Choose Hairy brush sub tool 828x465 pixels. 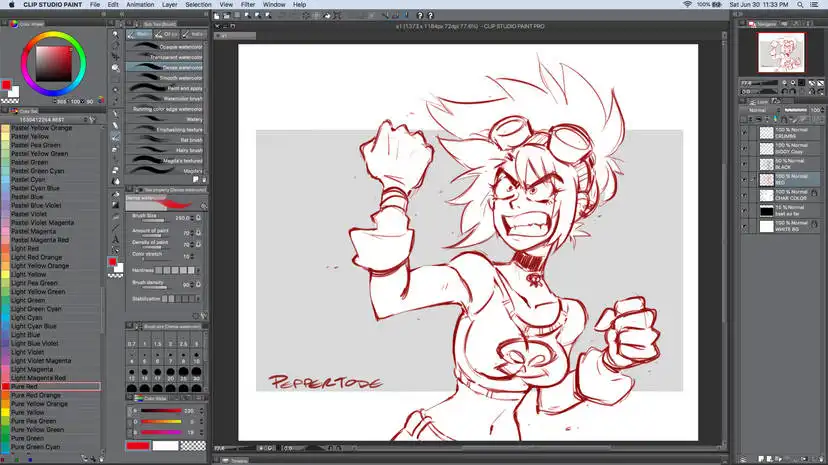(165, 150)
